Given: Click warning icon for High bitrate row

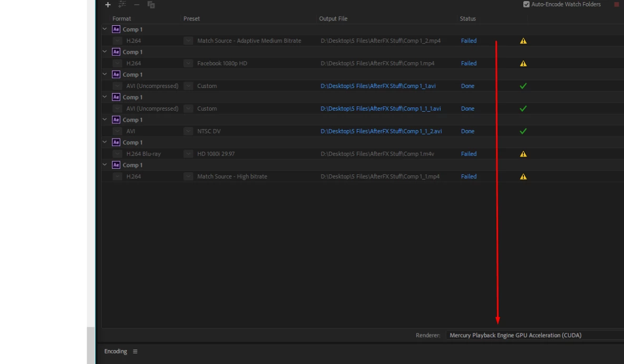Looking at the screenshot, I should pos(523,176).
